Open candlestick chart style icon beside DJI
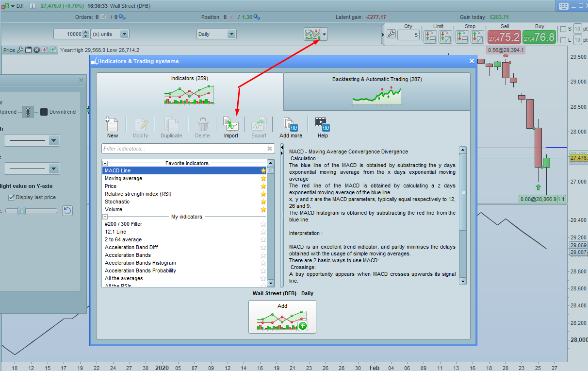The image size is (588, 371). click(6, 6)
